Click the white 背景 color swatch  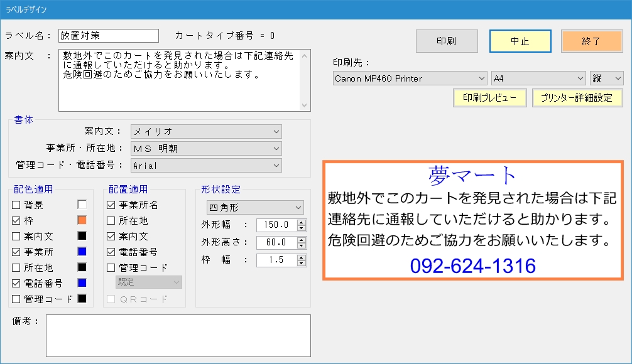pyautogui.click(x=82, y=205)
